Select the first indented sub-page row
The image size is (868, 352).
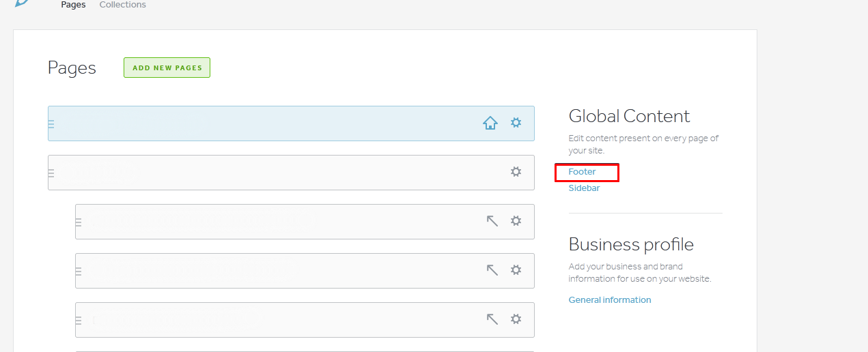point(305,222)
